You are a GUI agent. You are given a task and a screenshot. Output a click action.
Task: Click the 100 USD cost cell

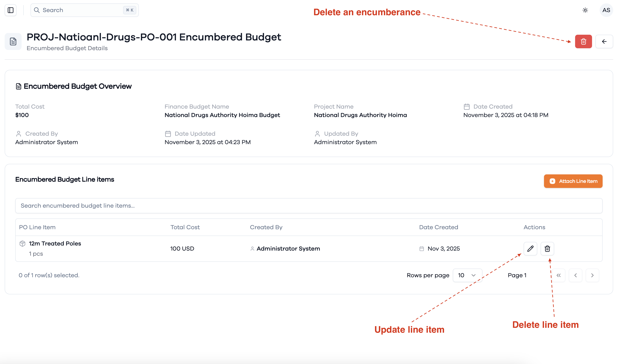(x=182, y=249)
